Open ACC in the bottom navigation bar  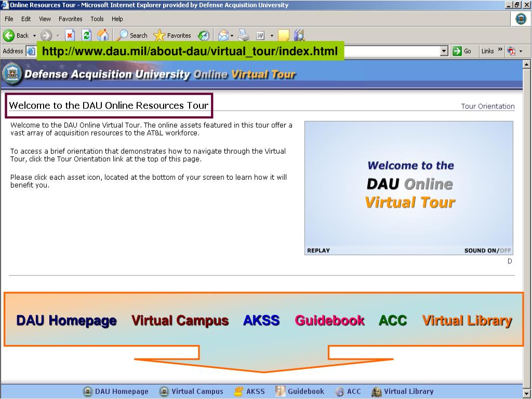click(x=348, y=391)
